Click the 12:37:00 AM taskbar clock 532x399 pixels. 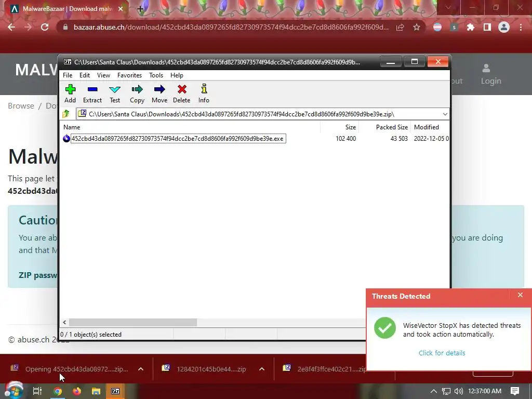(x=485, y=391)
